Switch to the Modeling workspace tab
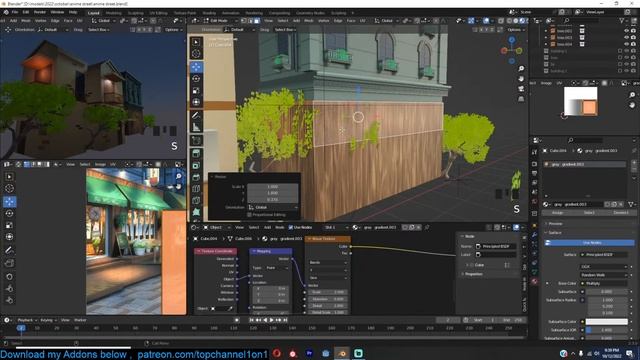 click(113, 13)
